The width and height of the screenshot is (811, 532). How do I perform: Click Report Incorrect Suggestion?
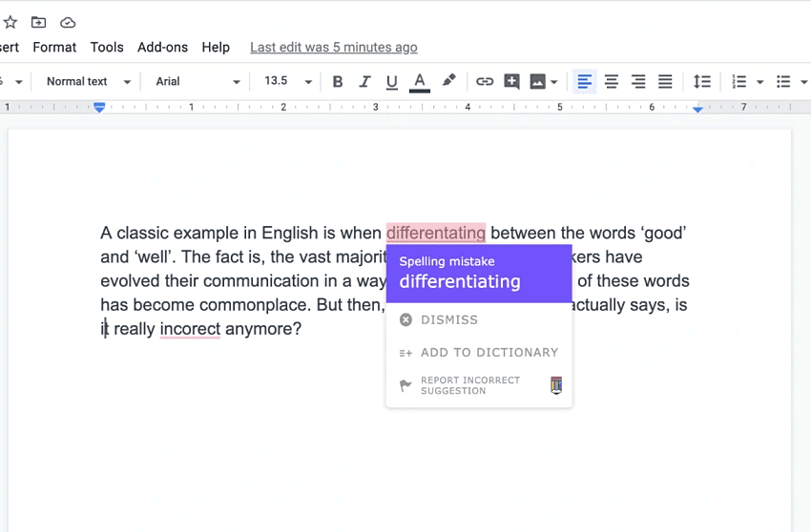470,385
